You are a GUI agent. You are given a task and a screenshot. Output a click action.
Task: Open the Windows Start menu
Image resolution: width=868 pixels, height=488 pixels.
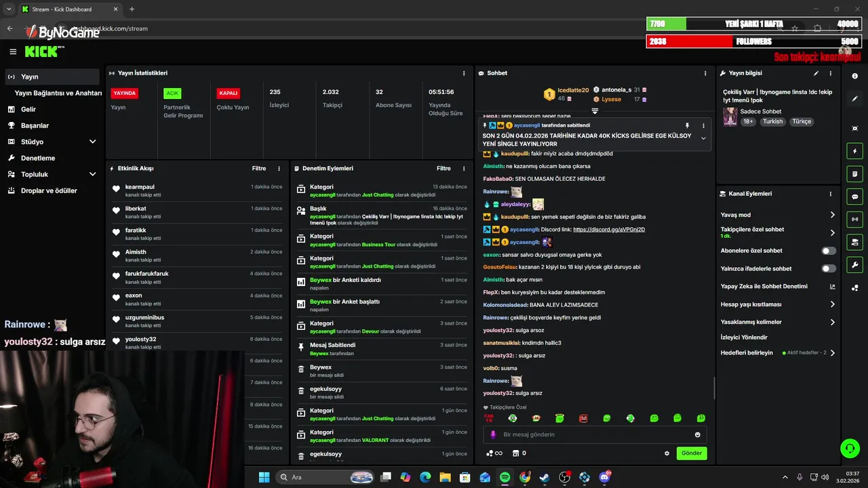(264, 477)
